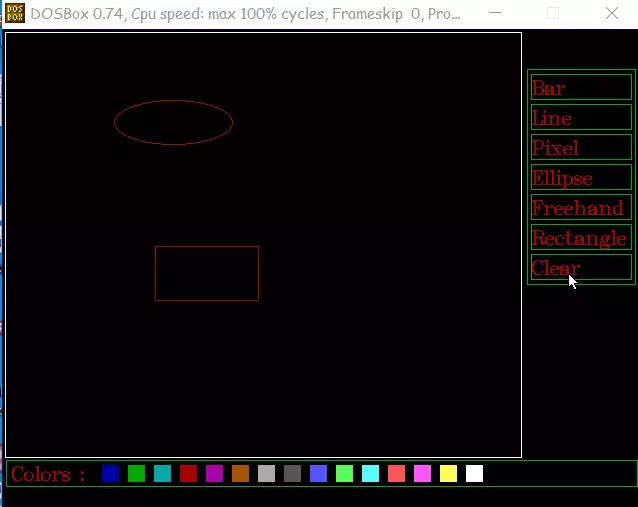The image size is (638, 507).
Task: Pick the pink magenta color swatch
Action: tap(423, 474)
